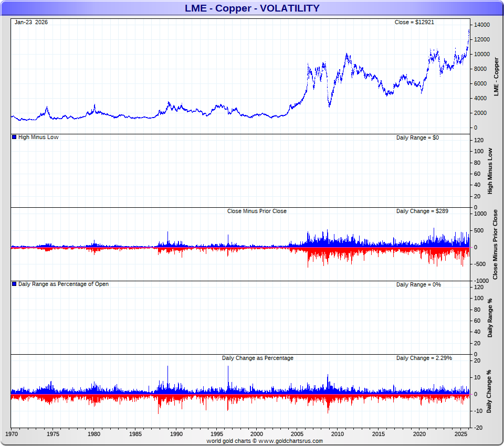Click the Close = $12921 readout

pyautogui.click(x=414, y=22)
